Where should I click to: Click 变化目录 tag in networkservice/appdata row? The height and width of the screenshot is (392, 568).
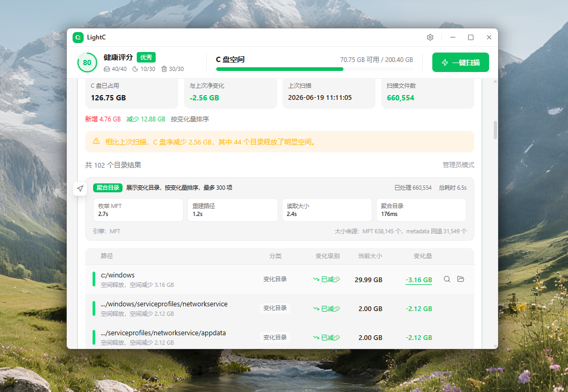[x=275, y=337]
